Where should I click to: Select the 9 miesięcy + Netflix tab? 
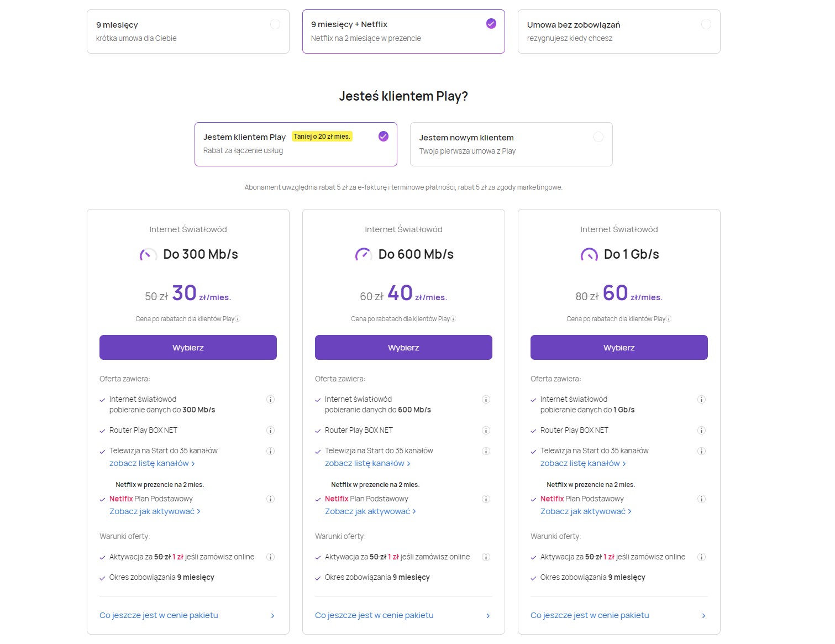coord(403,32)
